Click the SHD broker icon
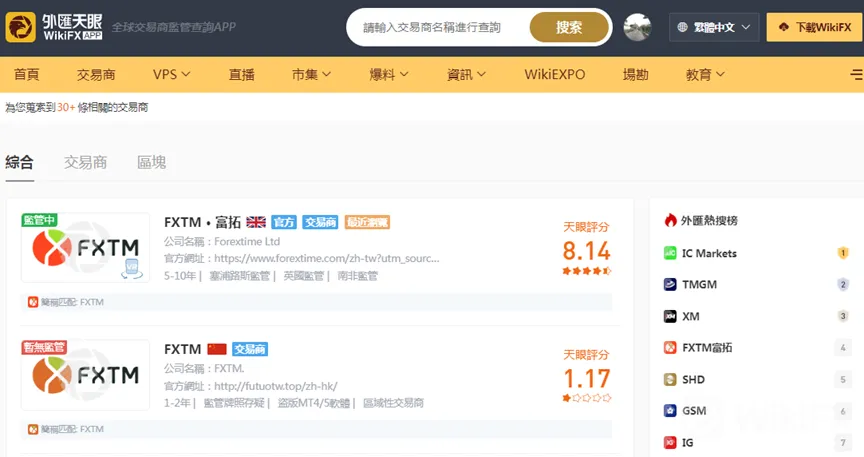Viewport: 864px width, 457px height. [x=670, y=379]
